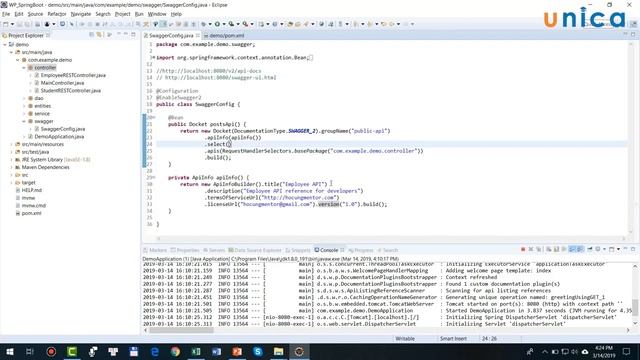
Task: Toggle Show Console When Standard Out Changes
Action: coord(572,249)
